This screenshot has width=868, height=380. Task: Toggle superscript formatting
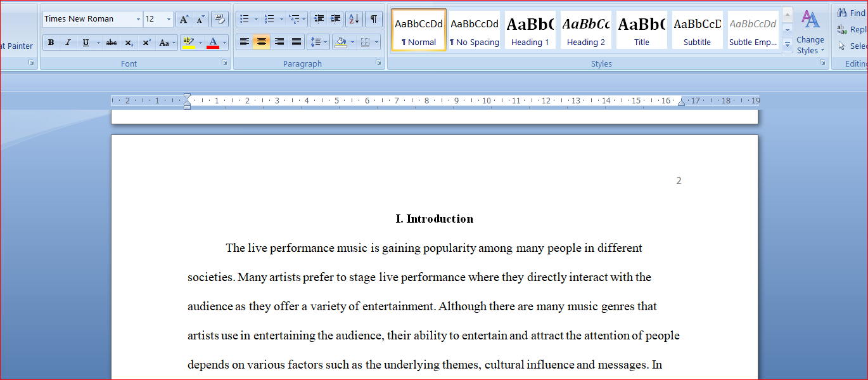(x=146, y=43)
